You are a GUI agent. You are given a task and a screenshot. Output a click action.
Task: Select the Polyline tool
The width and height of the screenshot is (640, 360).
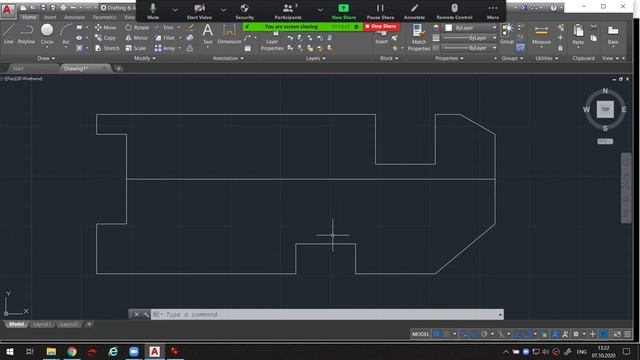pos(26,33)
